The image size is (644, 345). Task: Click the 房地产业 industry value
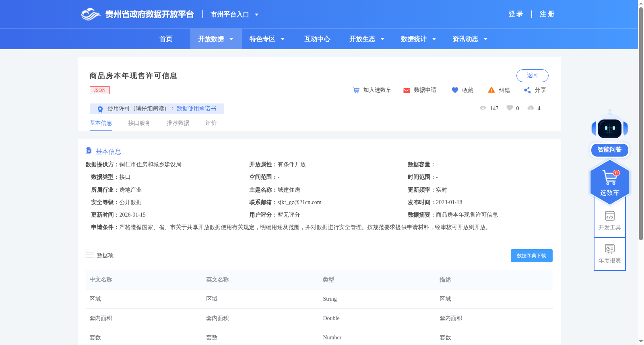(130, 190)
